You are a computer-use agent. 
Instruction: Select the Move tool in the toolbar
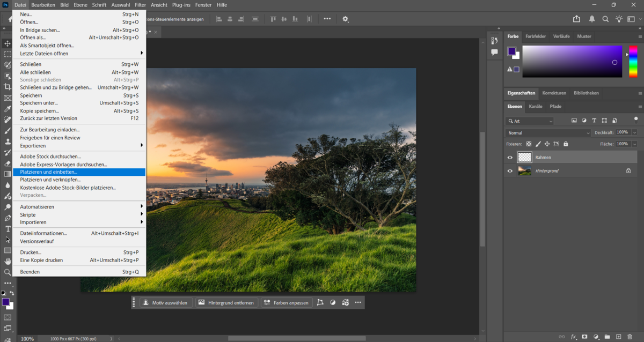(x=7, y=43)
